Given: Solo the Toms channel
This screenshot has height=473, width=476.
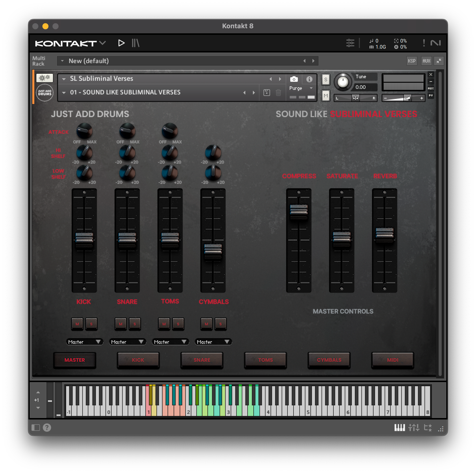Looking at the screenshot, I should tap(178, 324).
